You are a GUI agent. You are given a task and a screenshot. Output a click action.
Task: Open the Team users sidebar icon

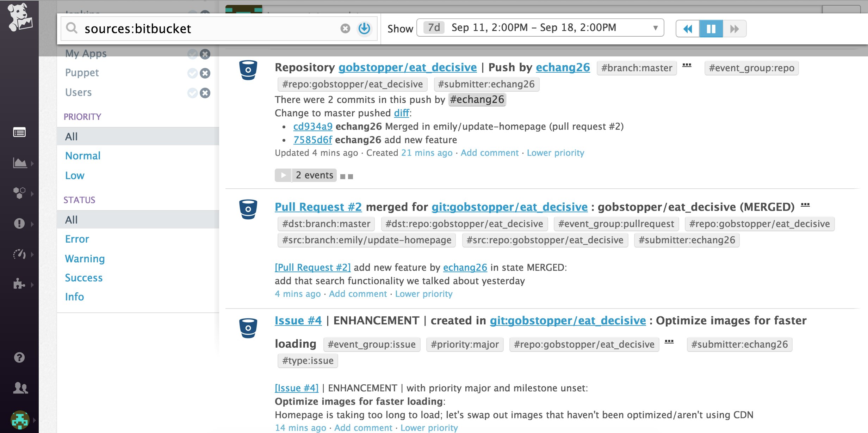point(20,388)
